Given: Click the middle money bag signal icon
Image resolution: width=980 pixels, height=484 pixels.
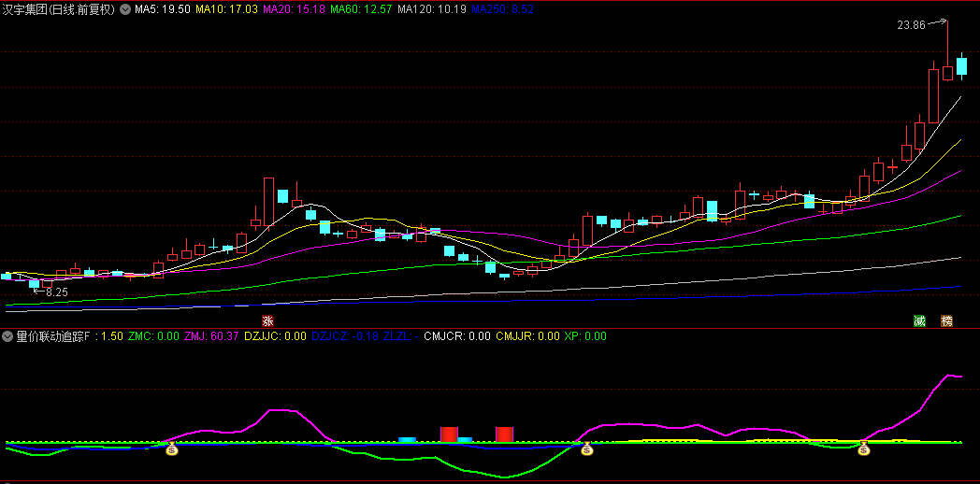Looking at the screenshot, I should [x=586, y=448].
